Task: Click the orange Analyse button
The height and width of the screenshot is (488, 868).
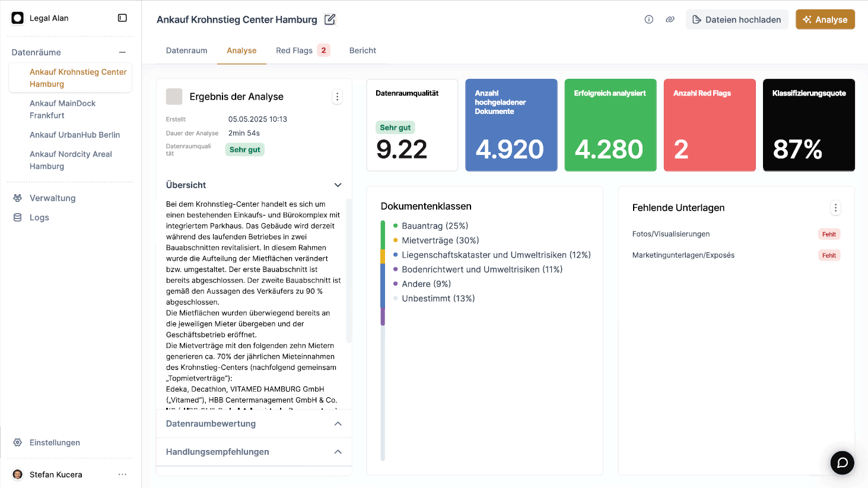Action: [825, 20]
